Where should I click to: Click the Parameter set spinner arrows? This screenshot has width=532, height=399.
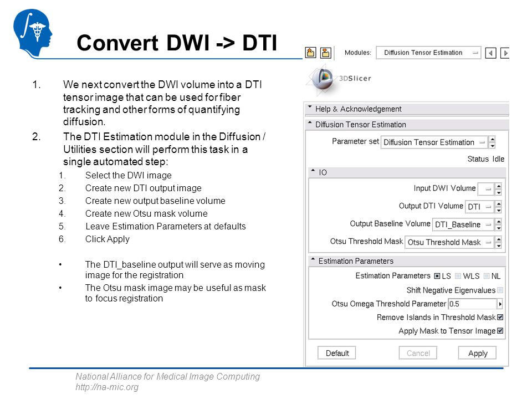492,142
